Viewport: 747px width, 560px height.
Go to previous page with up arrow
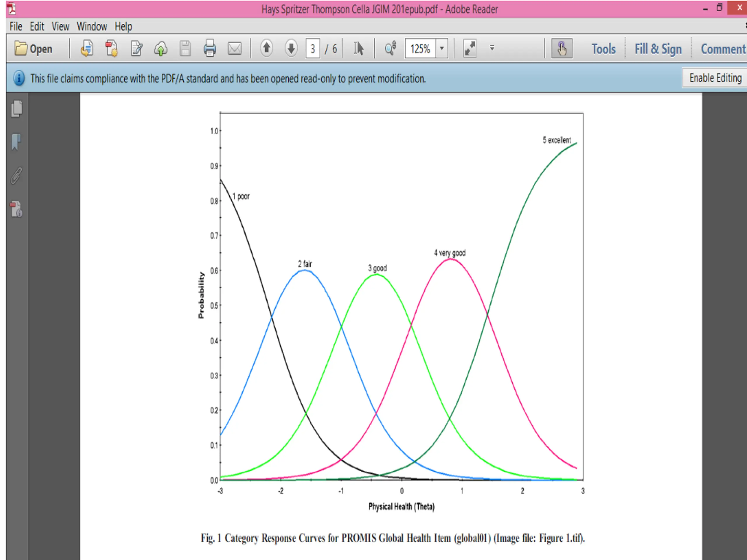point(266,48)
